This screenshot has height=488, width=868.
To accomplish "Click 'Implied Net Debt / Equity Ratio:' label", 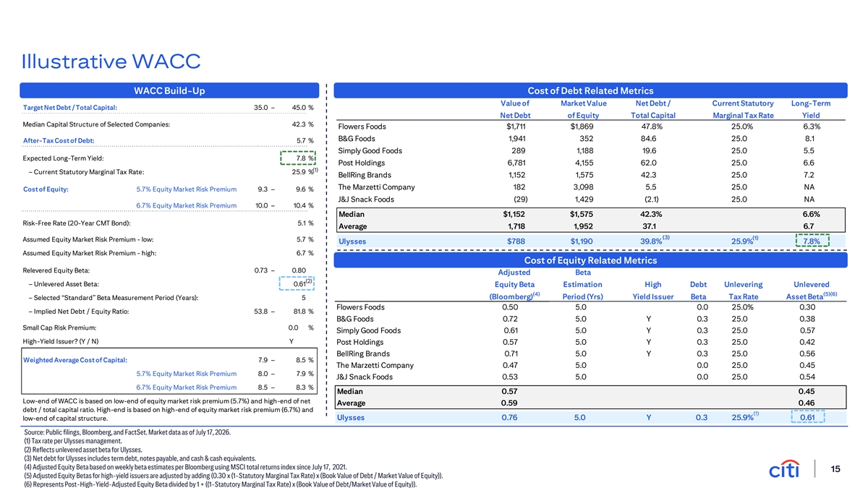I will pyautogui.click(x=80, y=312).
